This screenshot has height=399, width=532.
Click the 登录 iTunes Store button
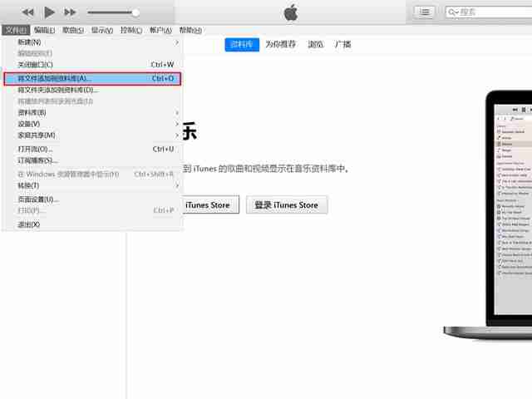point(287,205)
